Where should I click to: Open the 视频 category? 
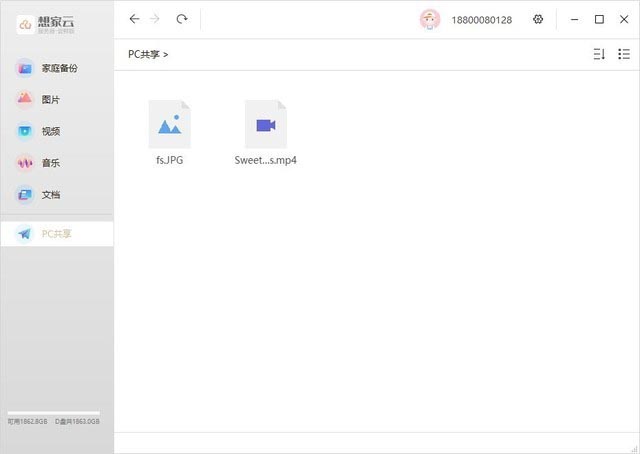pos(50,131)
